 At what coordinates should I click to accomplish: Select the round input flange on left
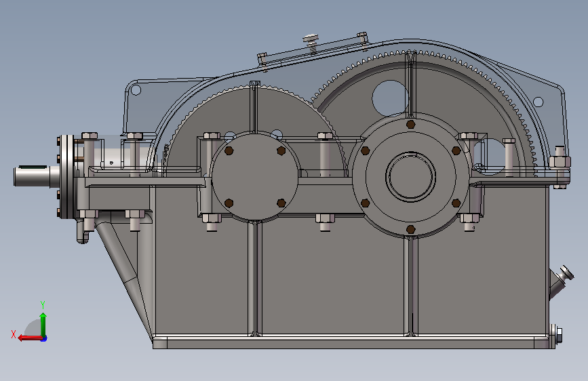[x=66, y=177]
